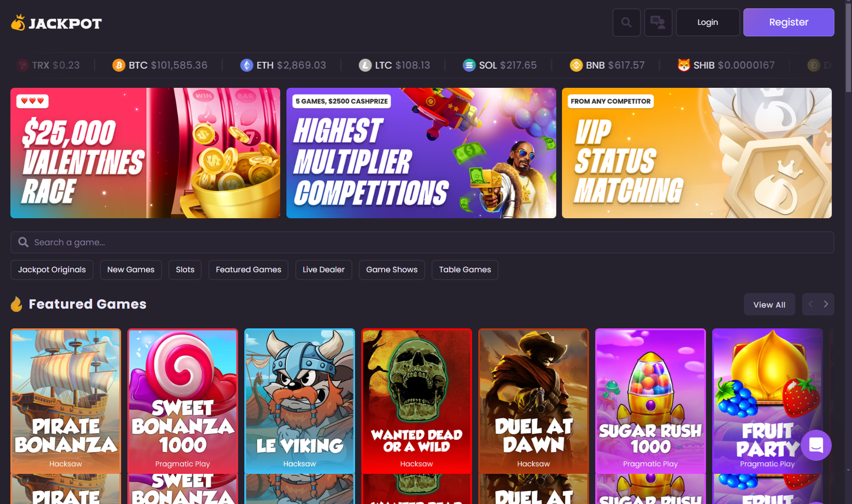This screenshot has width=852, height=504.
Task: Click the Jackpot logo
Action: tap(56, 23)
